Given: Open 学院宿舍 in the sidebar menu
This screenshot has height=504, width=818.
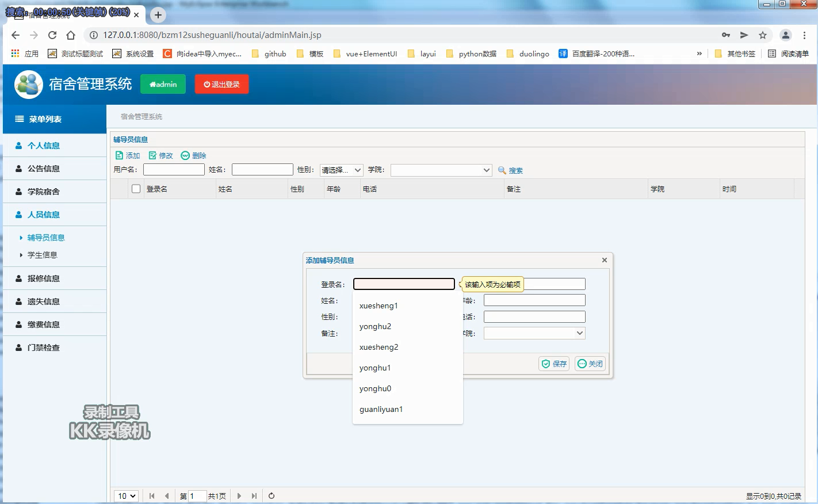Looking at the screenshot, I should (x=55, y=192).
